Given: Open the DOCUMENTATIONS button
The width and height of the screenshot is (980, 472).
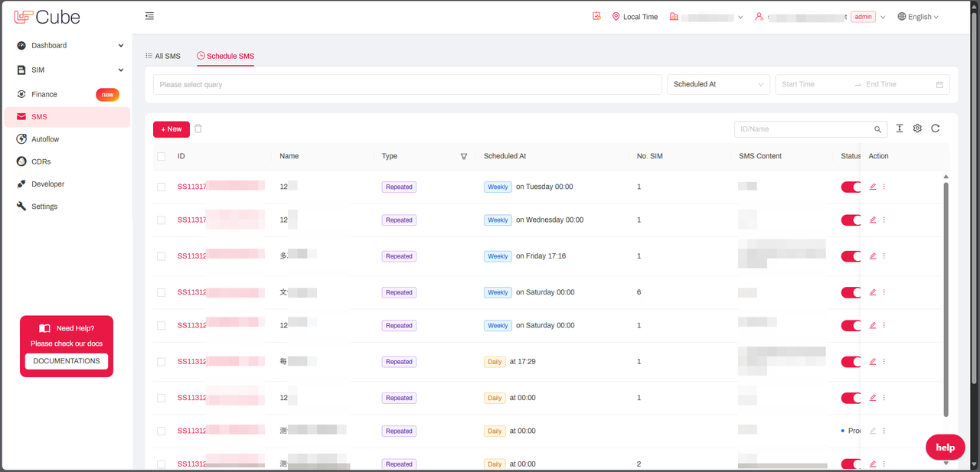Looking at the screenshot, I should pyautogui.click(x=67, y=361).
